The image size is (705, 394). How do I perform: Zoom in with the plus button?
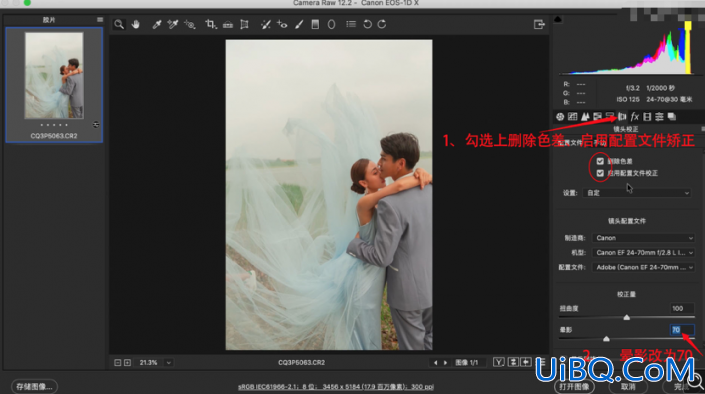pos(128,363)
